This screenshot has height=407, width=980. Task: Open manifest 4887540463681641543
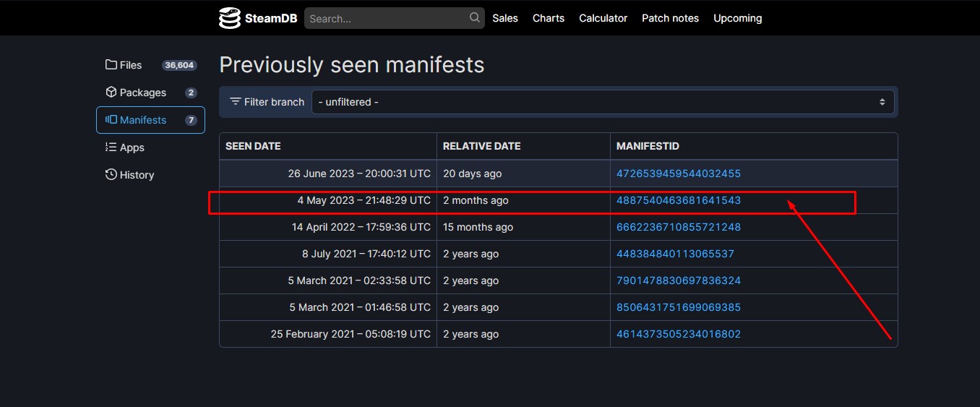679,200
